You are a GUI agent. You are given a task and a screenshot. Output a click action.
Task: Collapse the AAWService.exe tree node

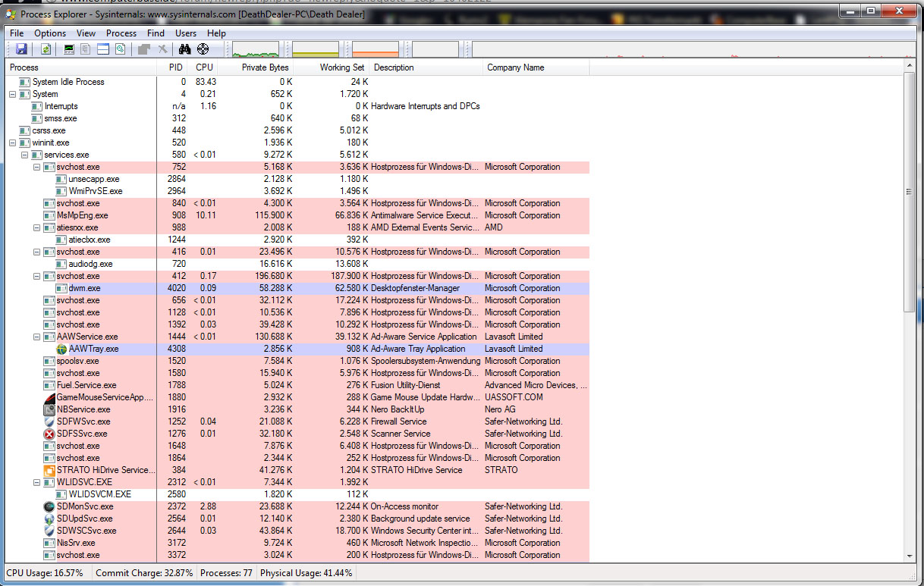tap(36, 337)
